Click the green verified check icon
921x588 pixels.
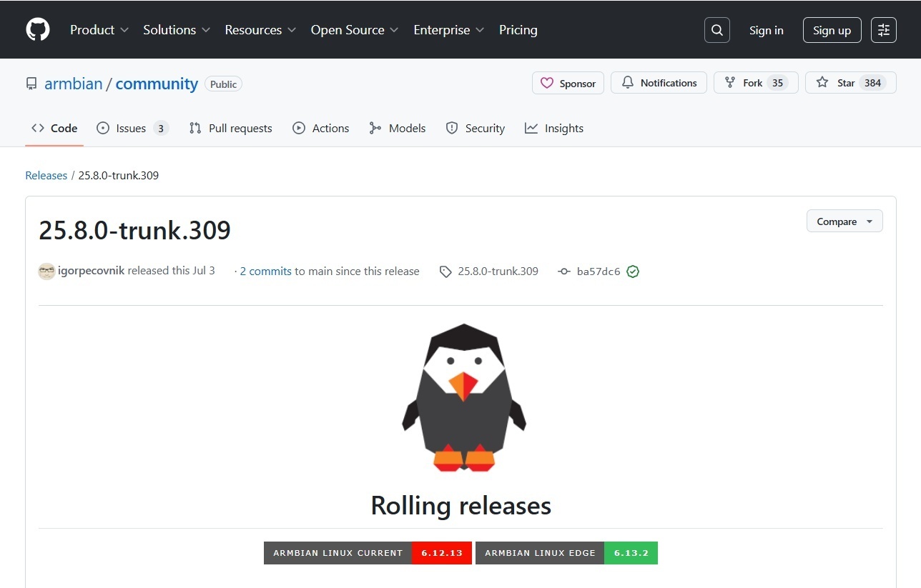click(633, 271)
